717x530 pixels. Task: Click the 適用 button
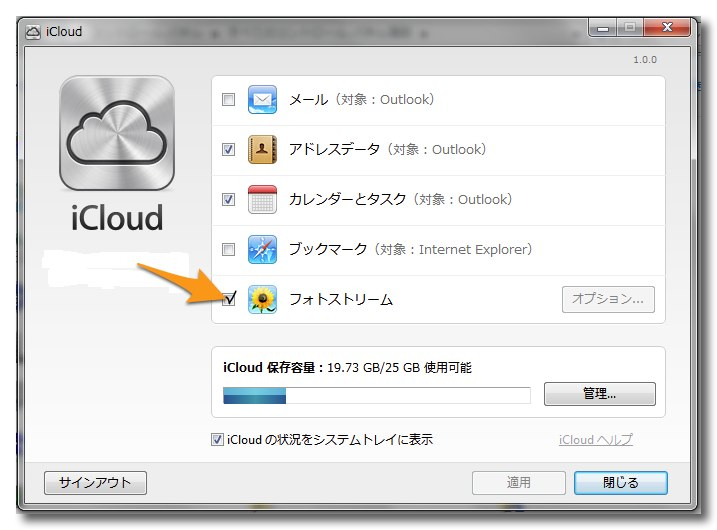pos(519,482)
